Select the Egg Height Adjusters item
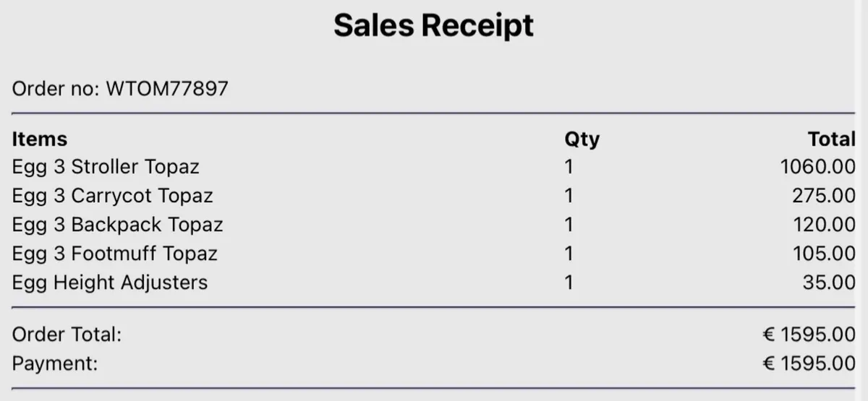Viewport: 868px width, 401px height. (110, 283)
